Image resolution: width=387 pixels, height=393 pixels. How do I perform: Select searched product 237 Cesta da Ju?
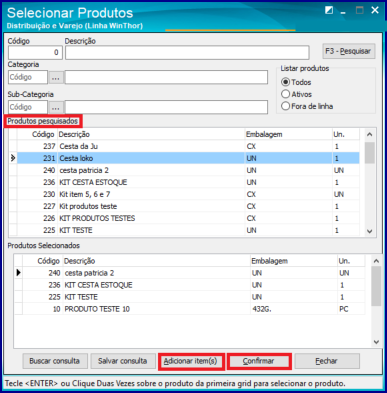188,146
